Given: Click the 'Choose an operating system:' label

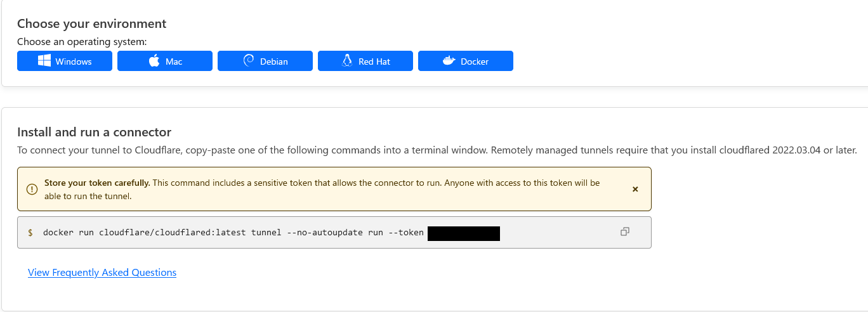Looking at the screenshot, I should 82,42.
